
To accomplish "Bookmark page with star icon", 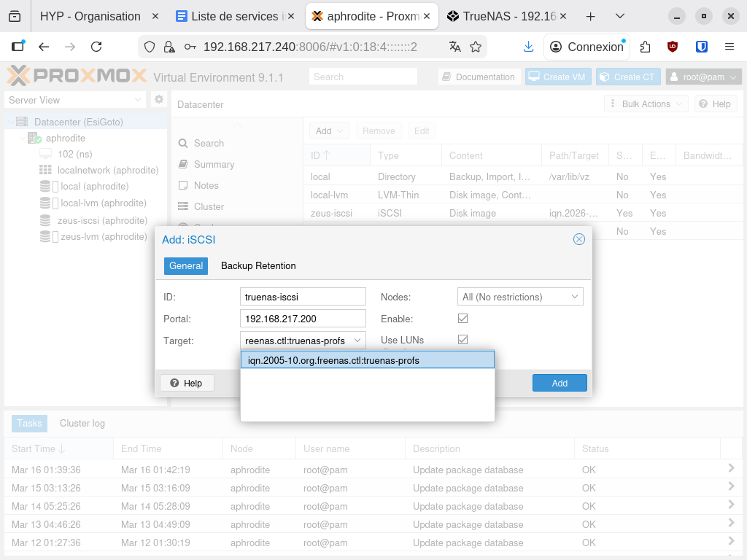I will 476,47.
